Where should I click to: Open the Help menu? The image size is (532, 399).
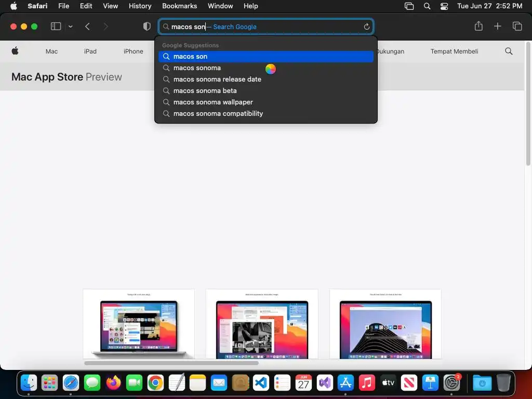251,6
